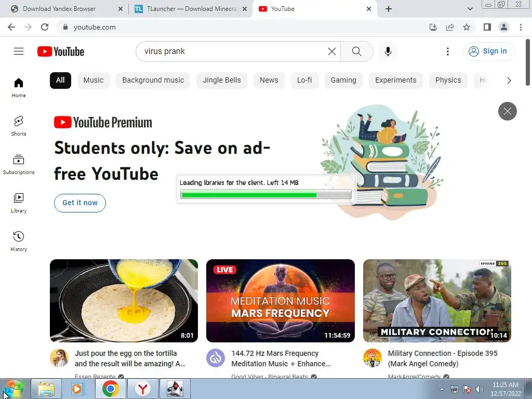Screen dimensions: 532x399
Task: Open the Military Connection video thumbnail
Action: [437, 301]
